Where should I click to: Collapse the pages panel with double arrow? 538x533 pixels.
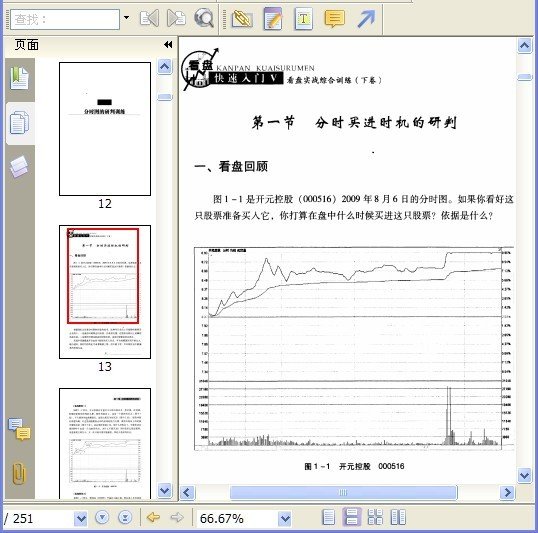tap(168, 45)
